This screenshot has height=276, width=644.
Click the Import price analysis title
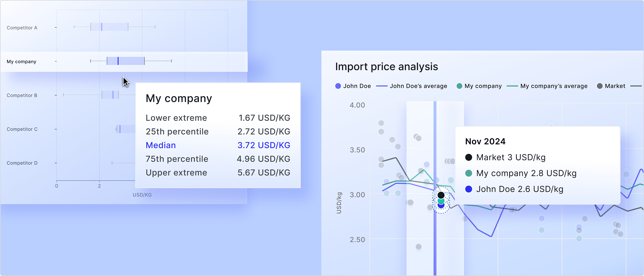(x=386, y=66)
